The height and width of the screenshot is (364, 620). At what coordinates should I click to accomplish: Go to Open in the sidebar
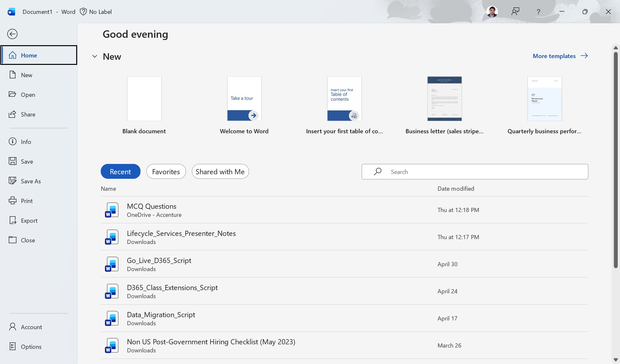tap(39, 95)
